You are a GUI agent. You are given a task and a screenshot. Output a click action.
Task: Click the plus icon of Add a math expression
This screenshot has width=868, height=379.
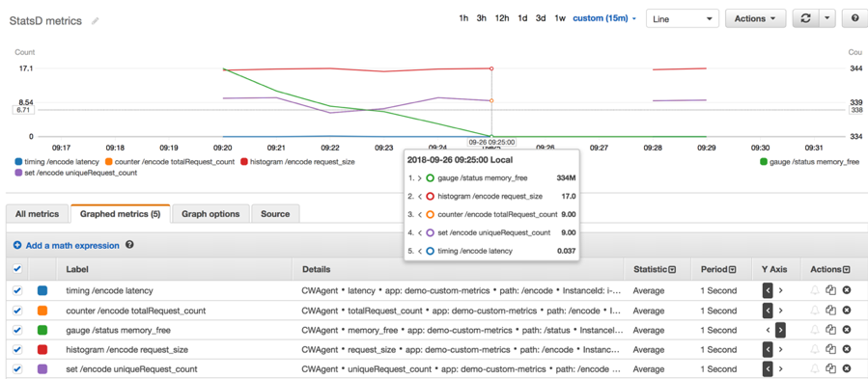[17, 245]
